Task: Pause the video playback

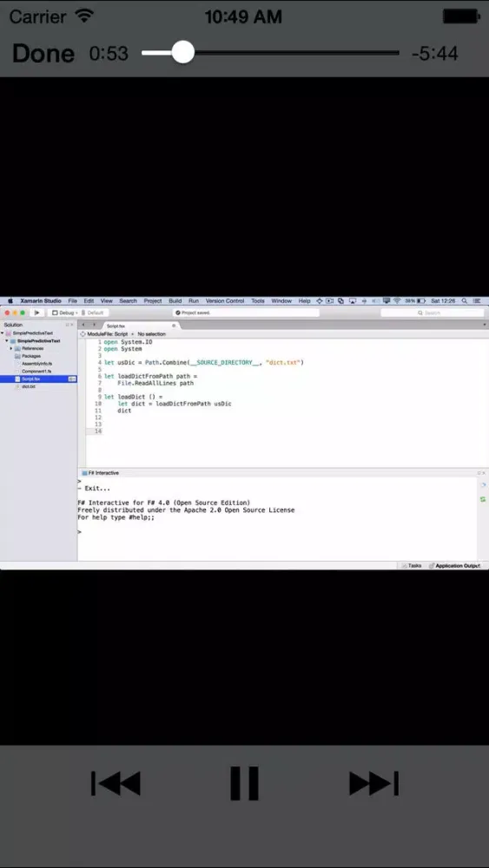Action: 244,783
